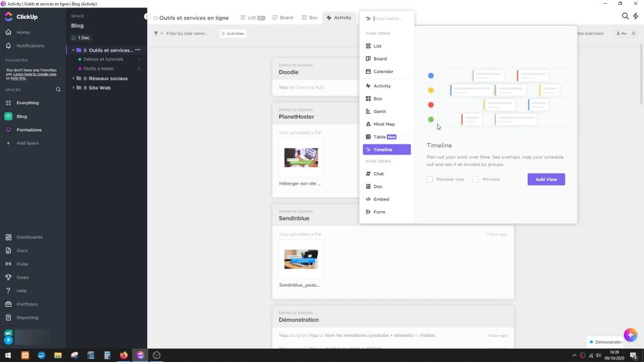Open Docs section
The height and width of the screenshot is (362, 644).
click(16, 250)
